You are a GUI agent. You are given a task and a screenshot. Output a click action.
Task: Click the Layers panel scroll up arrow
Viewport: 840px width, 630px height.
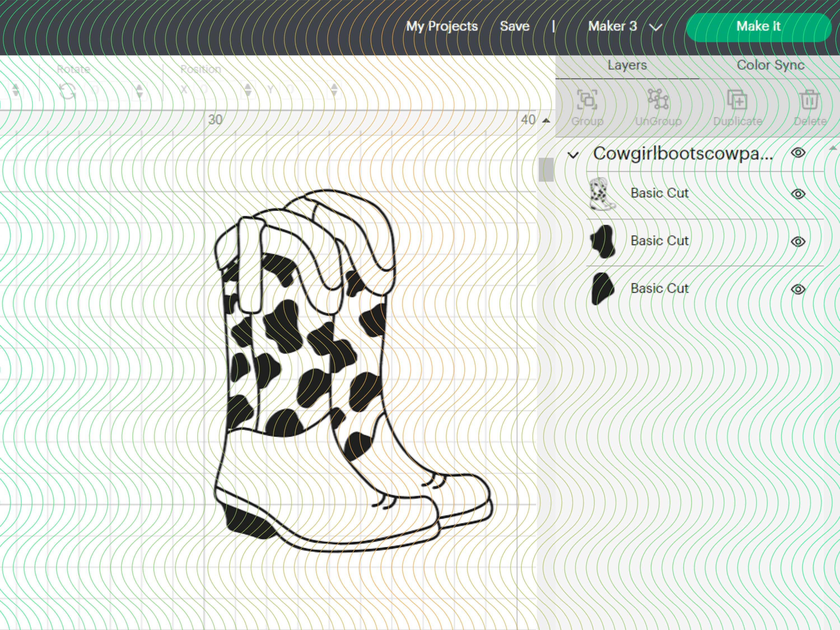(x=833, y=148)
